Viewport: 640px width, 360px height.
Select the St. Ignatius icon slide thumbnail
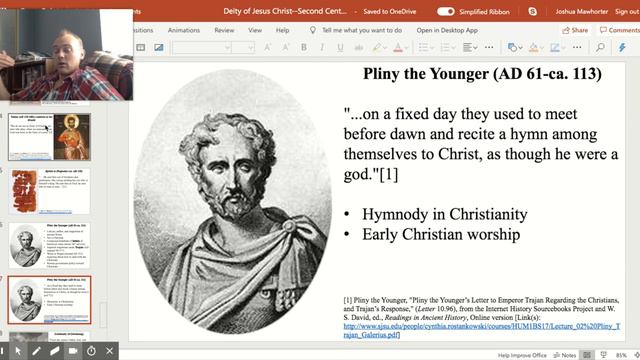coord(49,137)
